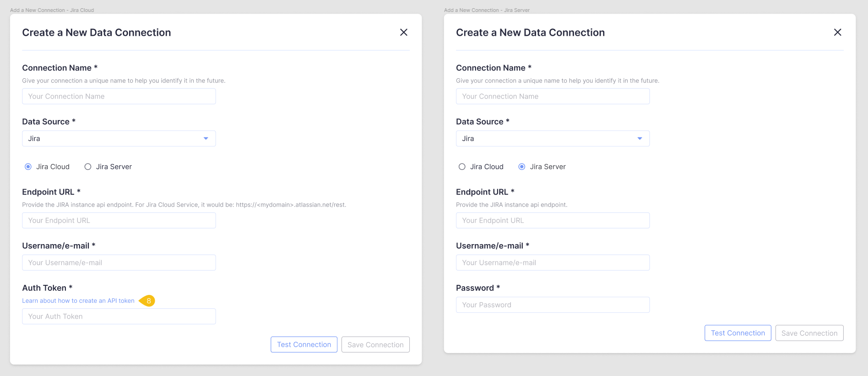Image resolution: width=868 pixels, height=376 pixels.
Task: Focus the Auth Token input field
Action: pos(119,316)
